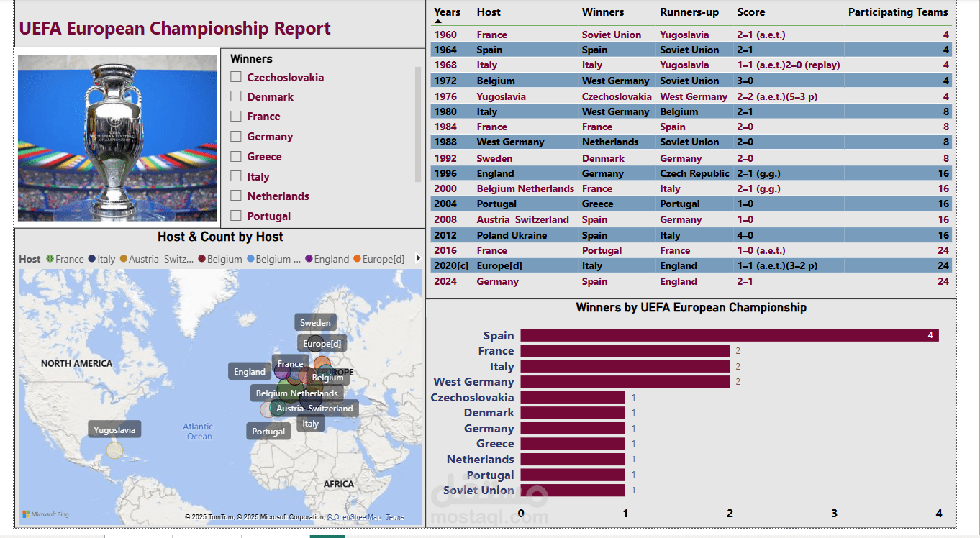The width and height of the screenshot is (980, 538).
Task: Open the map Terms link
Action: 394,517
